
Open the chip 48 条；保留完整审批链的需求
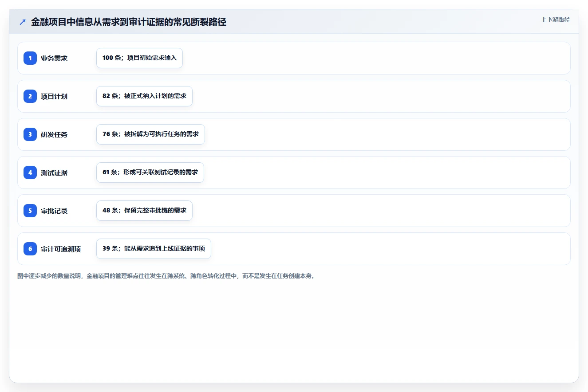coord(144,211)
